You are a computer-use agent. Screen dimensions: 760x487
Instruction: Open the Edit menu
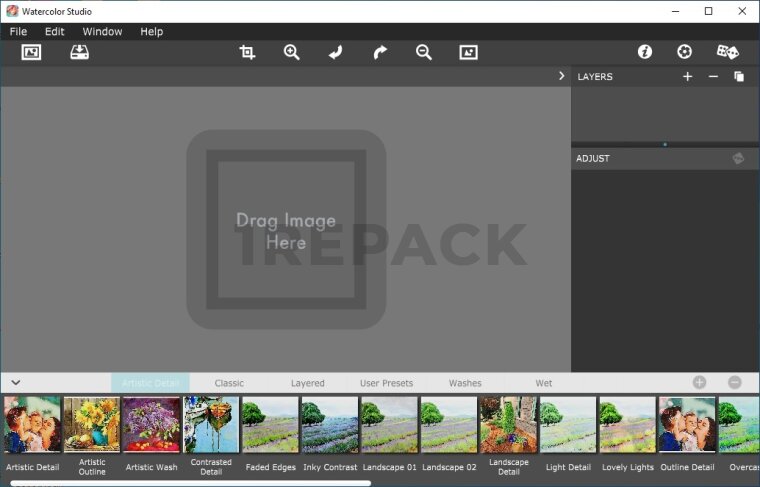[x=54, y=32]
